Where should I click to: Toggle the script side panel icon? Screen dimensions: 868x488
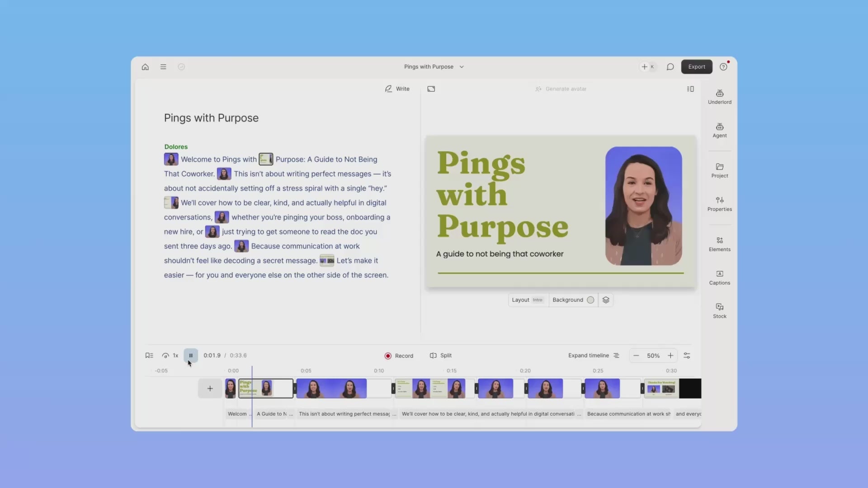(x=690, y=89)
